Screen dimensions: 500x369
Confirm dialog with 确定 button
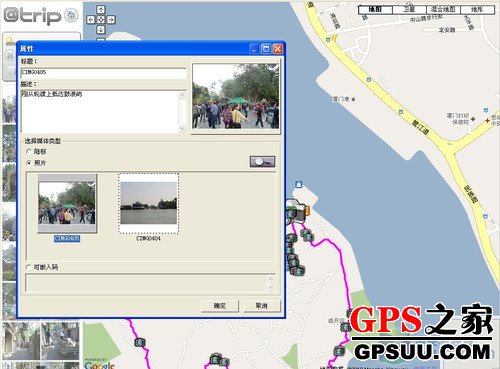tap(220, 306)
